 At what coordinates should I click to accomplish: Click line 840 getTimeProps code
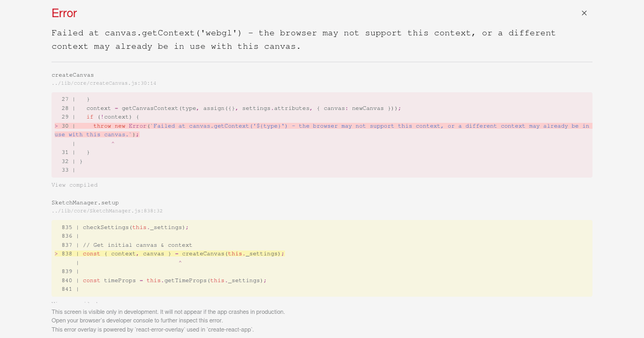(x=174, y=281)
